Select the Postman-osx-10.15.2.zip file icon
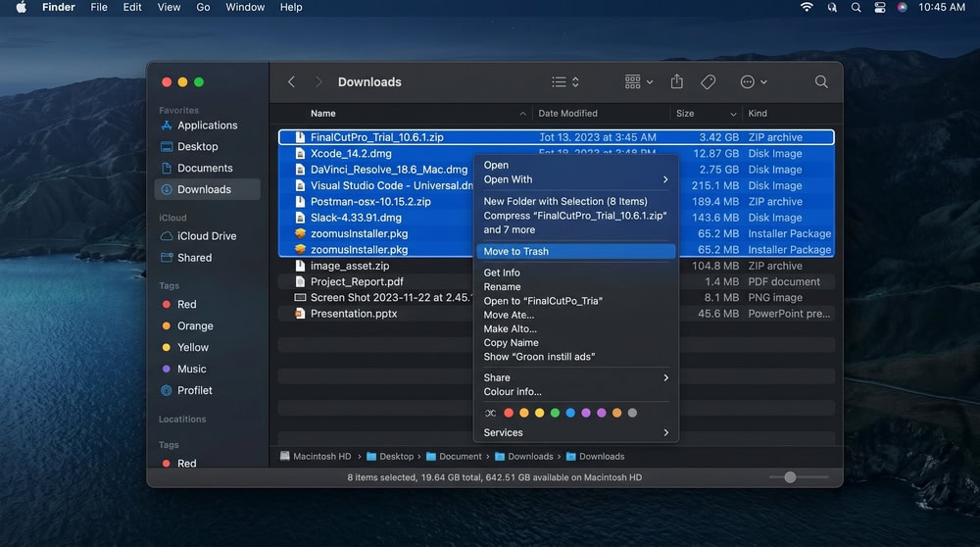The image size is (980, 547). coord(300,201)
